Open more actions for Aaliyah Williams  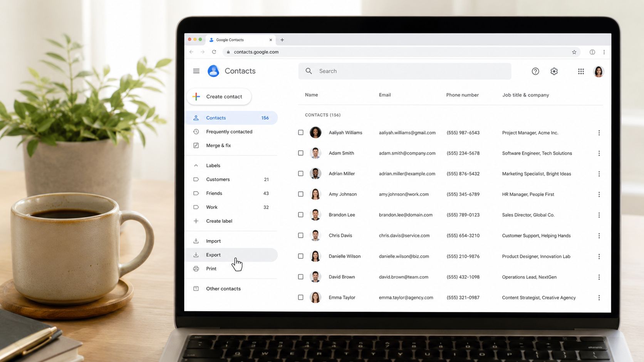point(599,133)
